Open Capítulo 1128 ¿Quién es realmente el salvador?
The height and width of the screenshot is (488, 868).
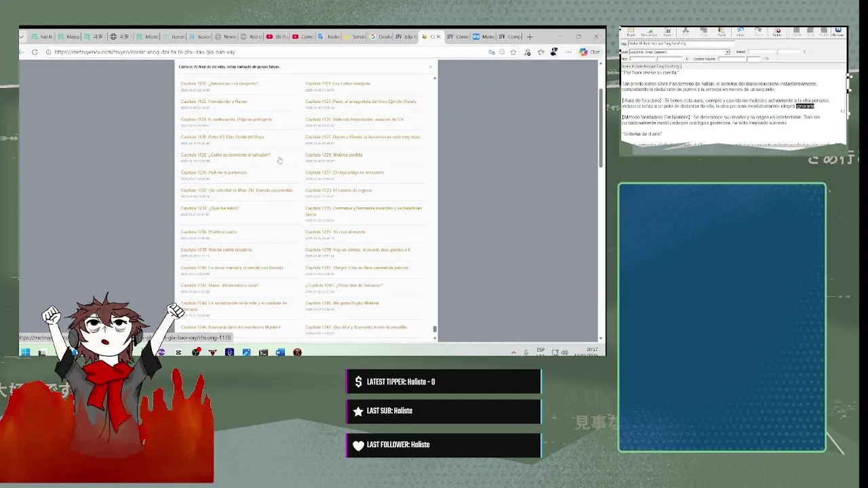[x=225, y=155]
